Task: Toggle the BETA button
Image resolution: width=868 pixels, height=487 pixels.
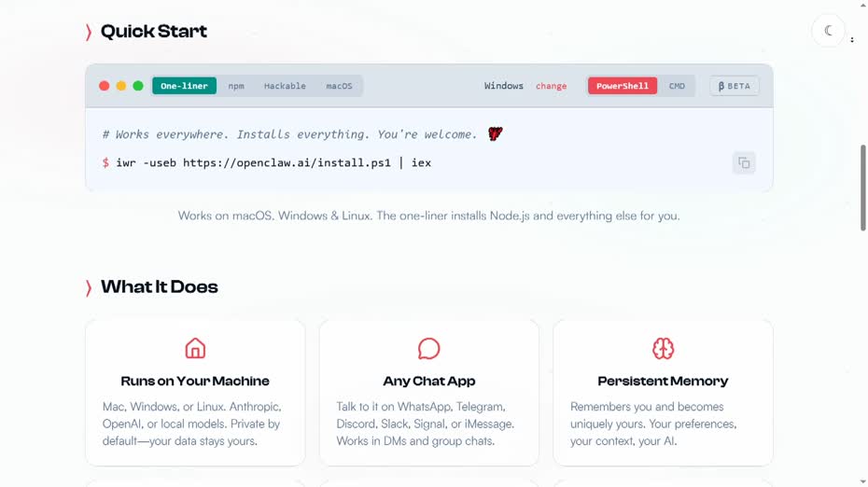Action: pyautogui.click(x=734, y=86)
